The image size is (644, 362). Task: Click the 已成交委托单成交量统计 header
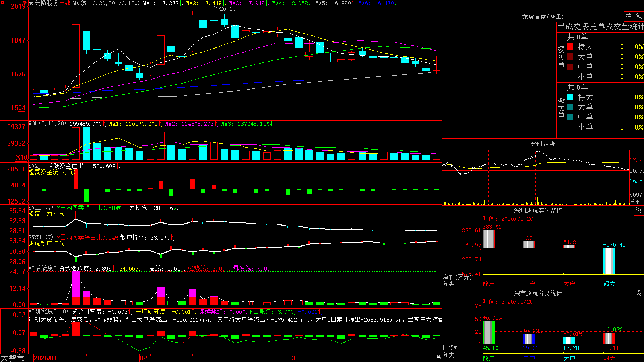pos(601,27)
